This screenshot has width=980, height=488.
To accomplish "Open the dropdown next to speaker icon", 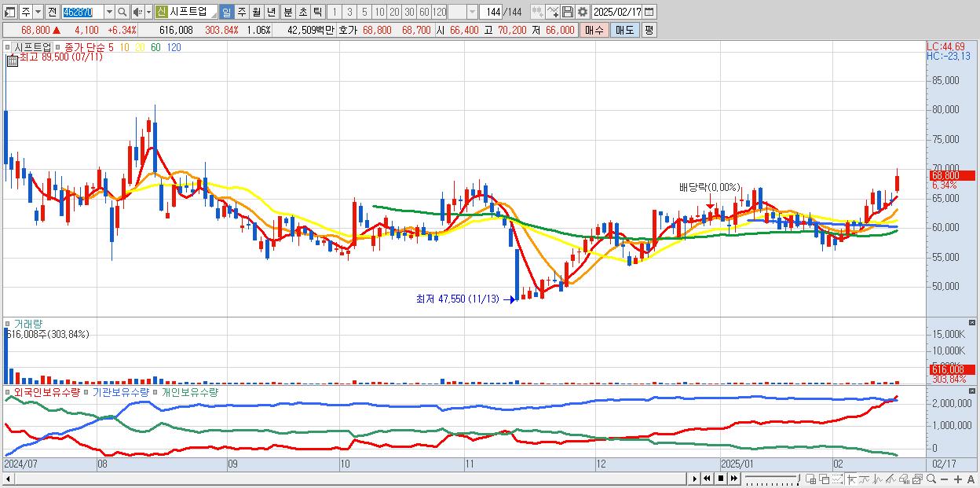I will point(148,12).
